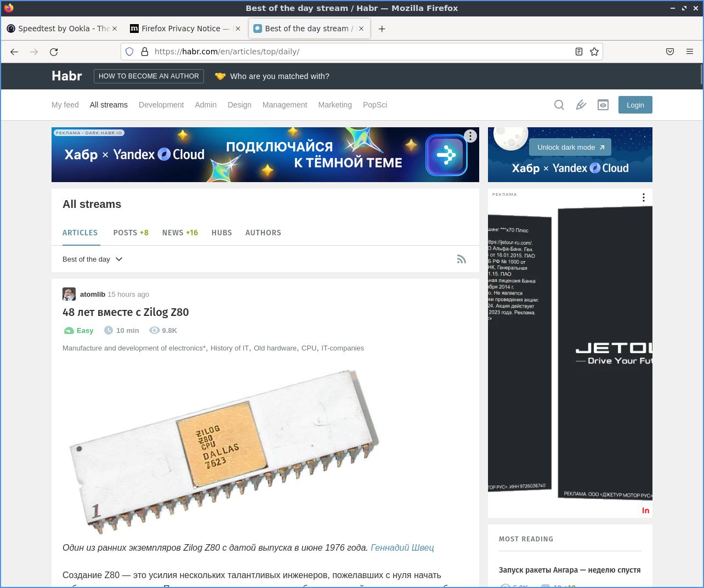Screen dimensions: 704x588
Task: Go to My feed
Action: pos(65,105)
